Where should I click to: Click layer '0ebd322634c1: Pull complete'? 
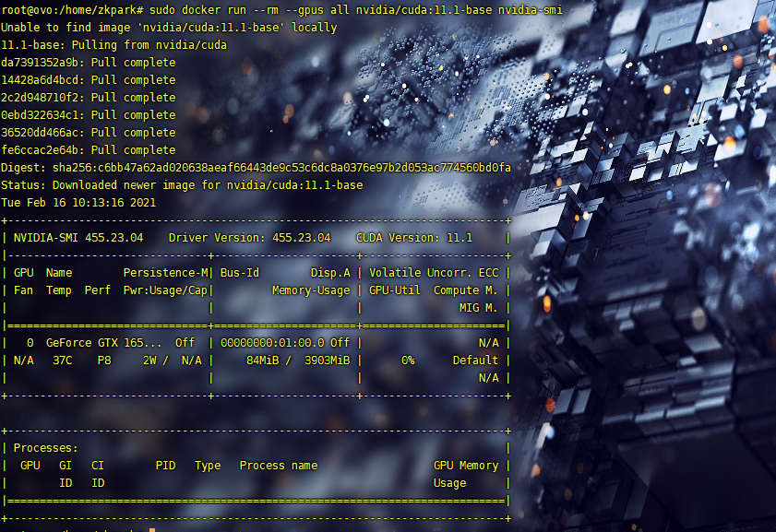tap(88, 115)
